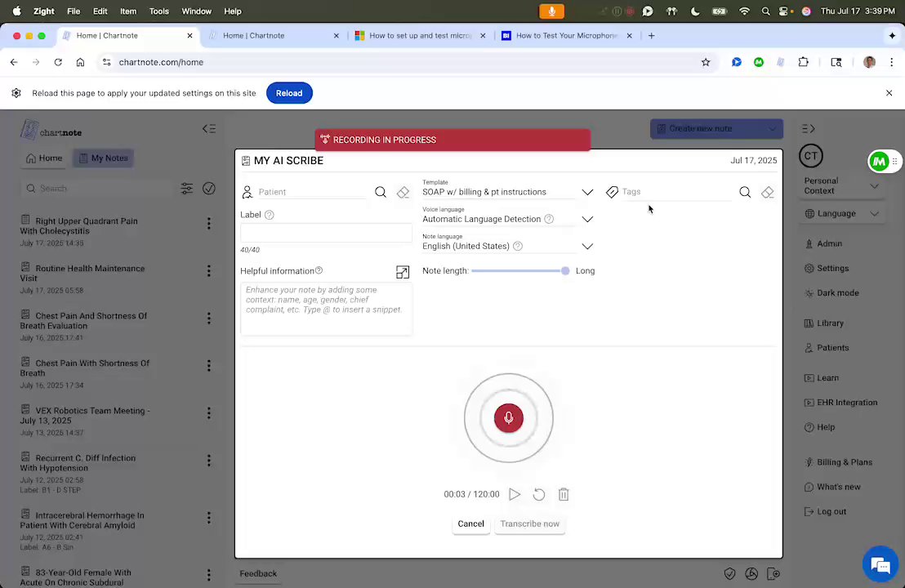
Task: Click the select-all checkmark circle icon
Action: (209, 188)
